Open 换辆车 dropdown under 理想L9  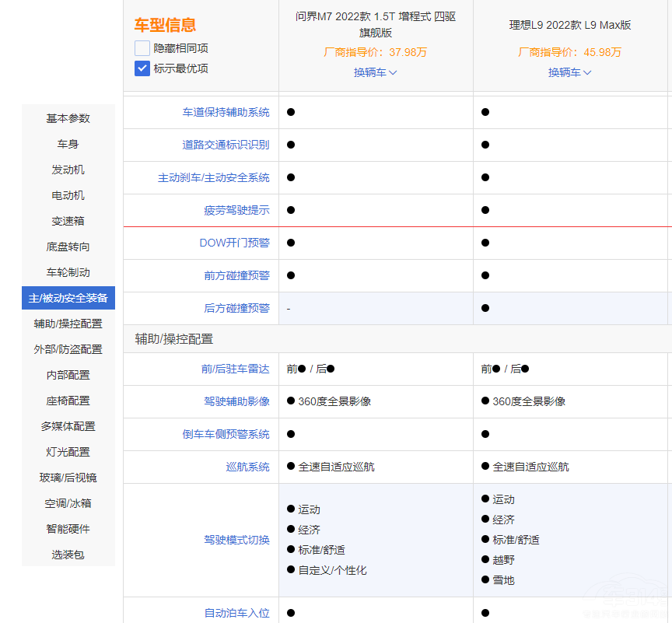569,72
